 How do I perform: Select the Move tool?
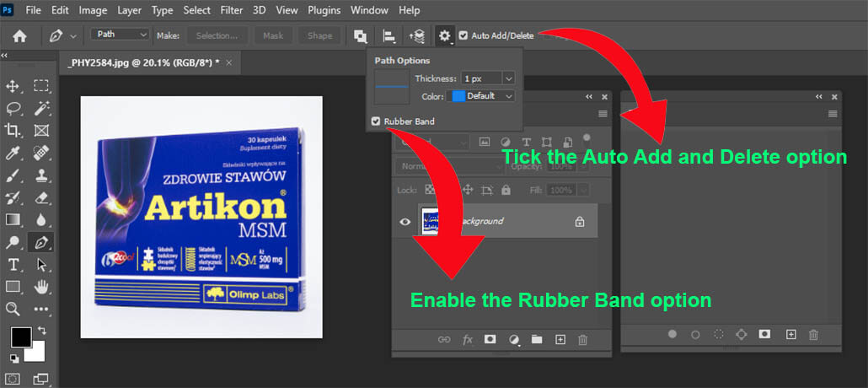pyautogui.click(x=12, y=86)
